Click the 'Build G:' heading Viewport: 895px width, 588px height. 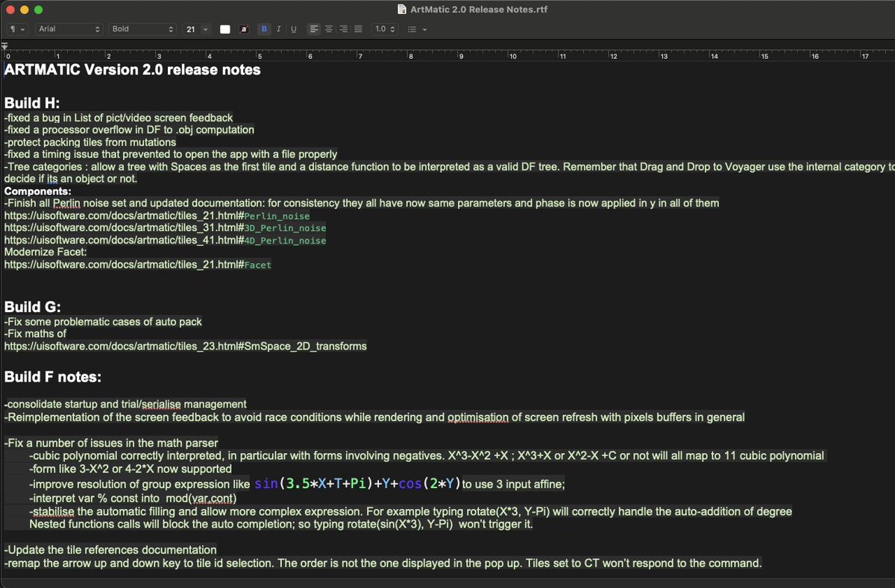pyautogui.click(x=32, y=307)
